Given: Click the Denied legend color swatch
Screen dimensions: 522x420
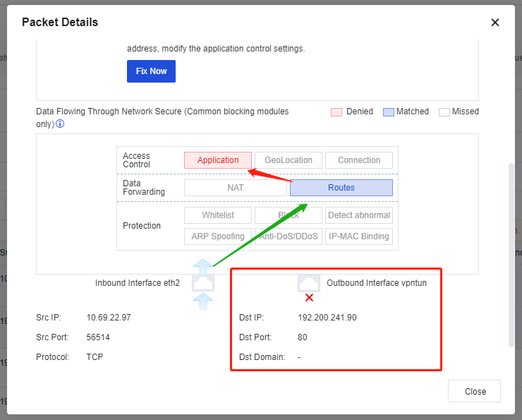Looking at the screenshot, I should click(336, 112).
